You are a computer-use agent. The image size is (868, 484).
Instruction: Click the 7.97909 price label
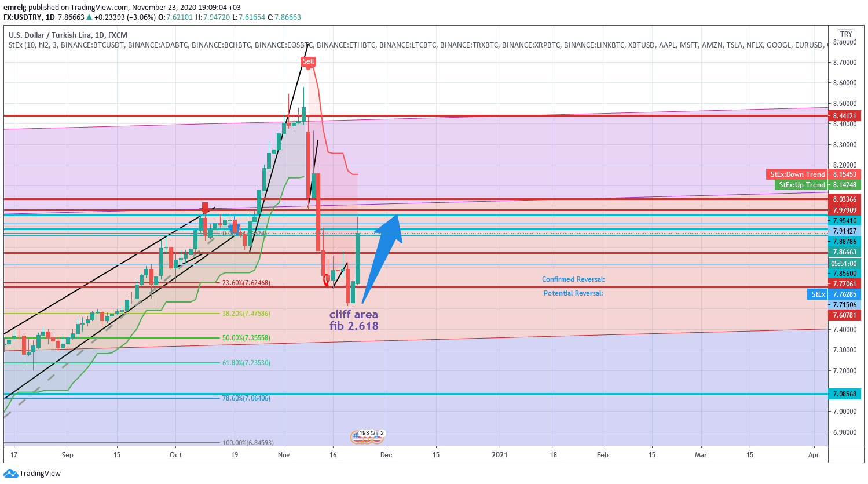coord(845,210)
